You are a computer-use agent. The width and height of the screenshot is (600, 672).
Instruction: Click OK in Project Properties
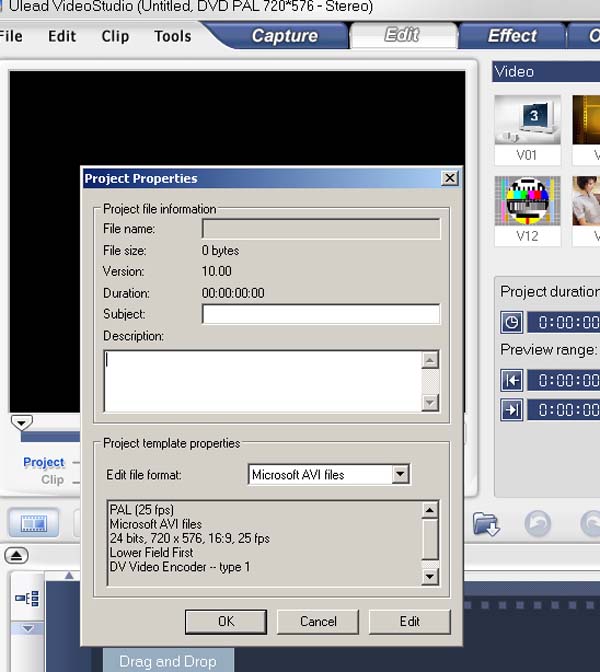226,622
